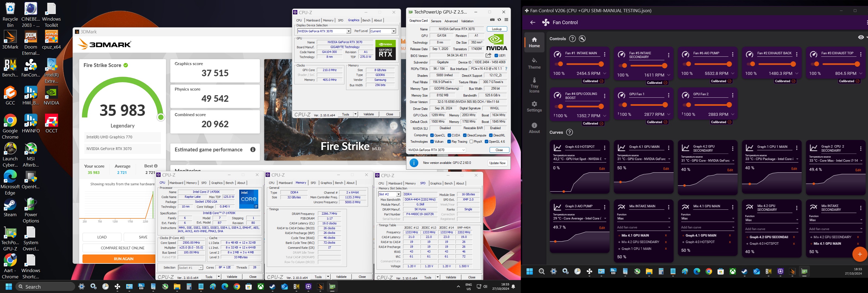Toggle the CUDA checkbox in GPU-Z
Screen dimensions: 868x293
tap(449, 135)
